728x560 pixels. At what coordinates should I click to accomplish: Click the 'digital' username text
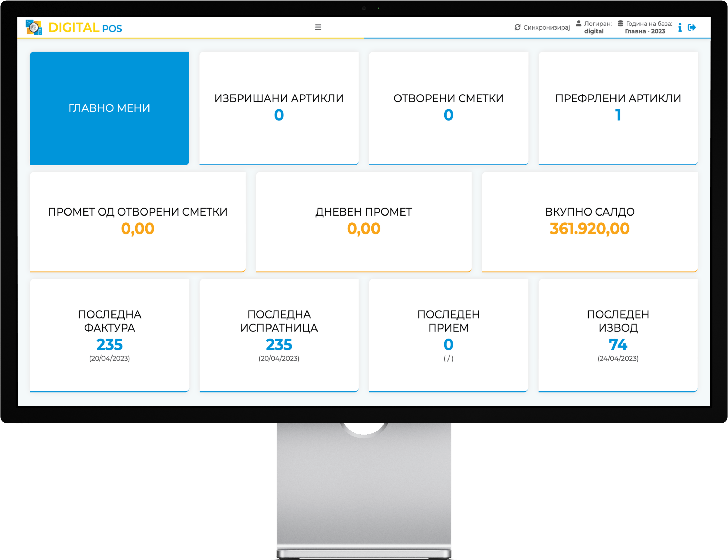(594, 31)
